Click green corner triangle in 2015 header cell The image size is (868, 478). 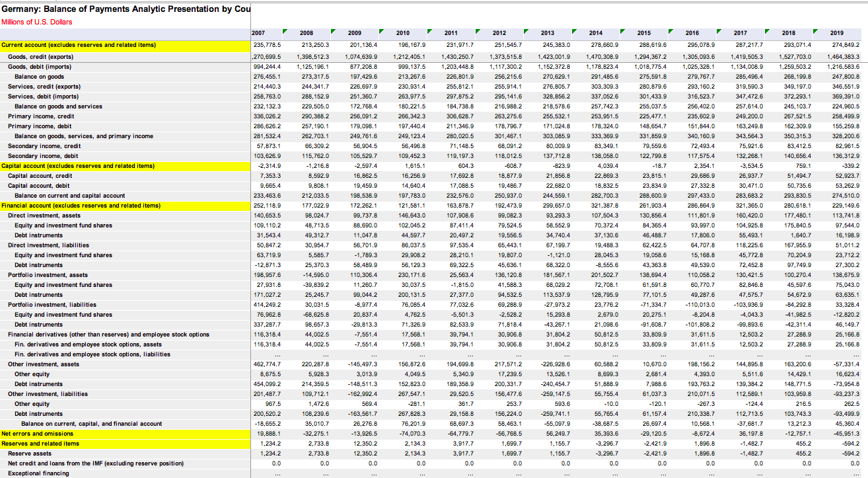click(670, 31)
